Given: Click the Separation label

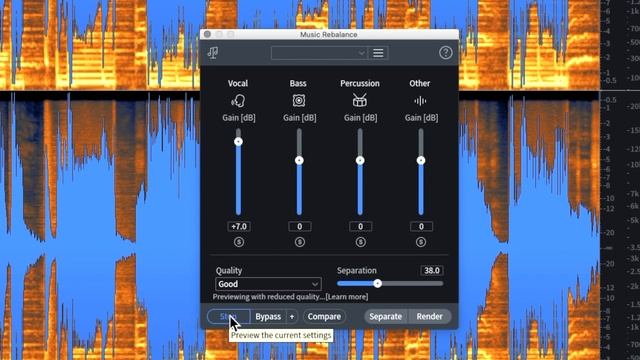Looking at the screenshot, I should point(357,271).
